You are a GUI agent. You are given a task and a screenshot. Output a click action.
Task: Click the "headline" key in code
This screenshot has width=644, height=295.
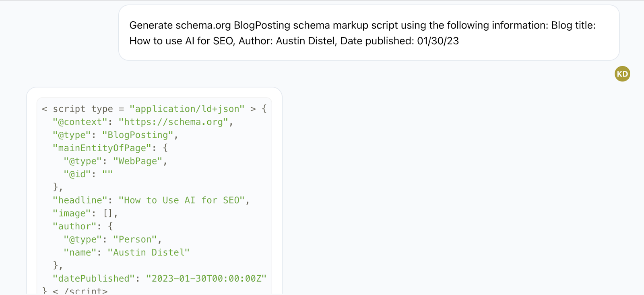[x=80, y=200]
